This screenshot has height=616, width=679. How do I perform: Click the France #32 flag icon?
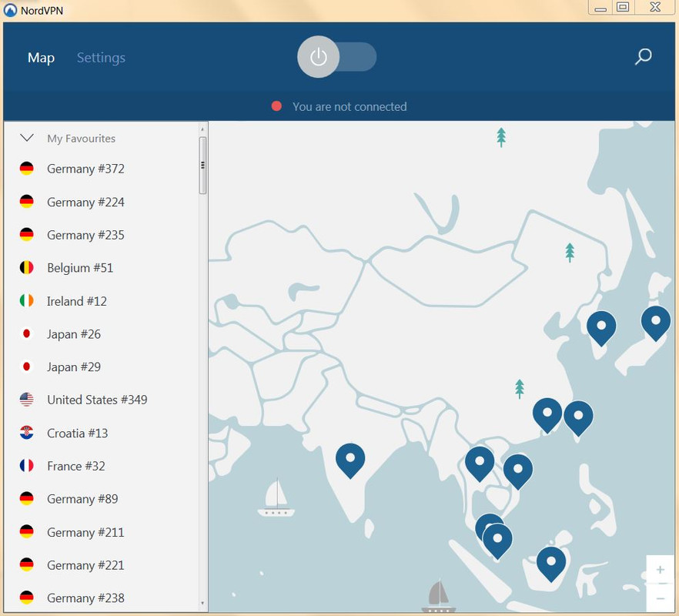tap(26, 465)
